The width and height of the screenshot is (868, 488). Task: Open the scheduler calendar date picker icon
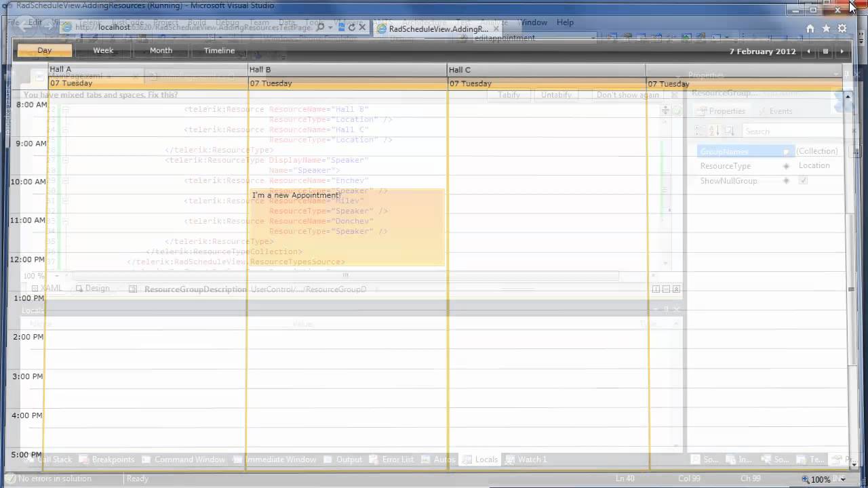825,52
